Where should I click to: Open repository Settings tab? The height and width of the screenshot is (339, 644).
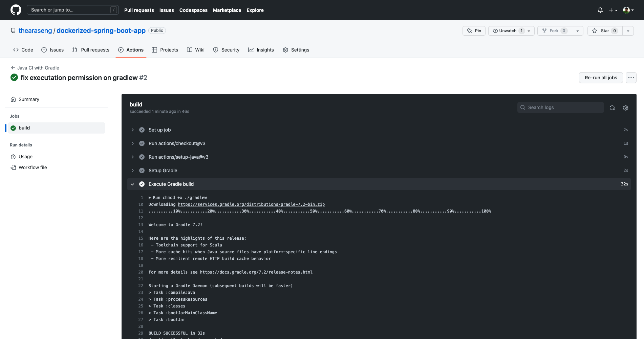[x=296, y=50]
